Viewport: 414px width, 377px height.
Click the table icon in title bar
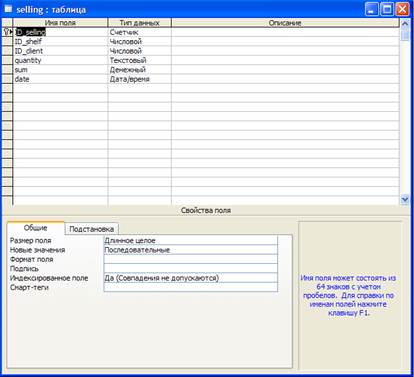point(8,9)
